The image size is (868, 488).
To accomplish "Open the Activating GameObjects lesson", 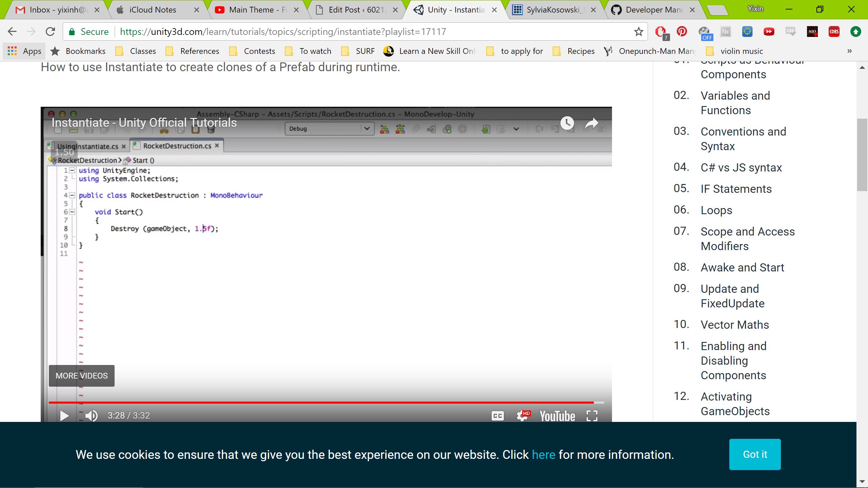I will pos(735,404).
